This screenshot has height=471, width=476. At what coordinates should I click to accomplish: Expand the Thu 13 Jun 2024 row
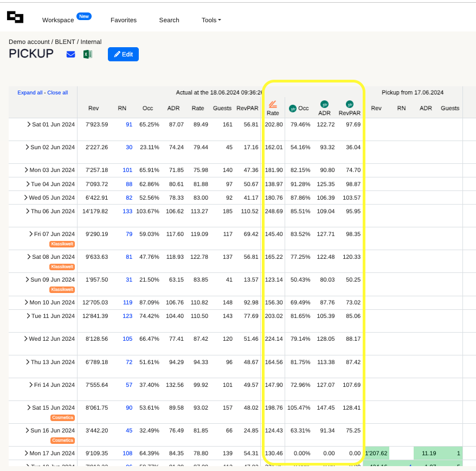point(28,362)
